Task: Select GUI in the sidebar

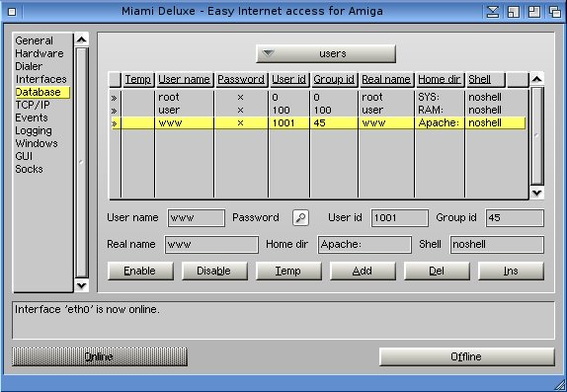Action: (x=24, y=156)
